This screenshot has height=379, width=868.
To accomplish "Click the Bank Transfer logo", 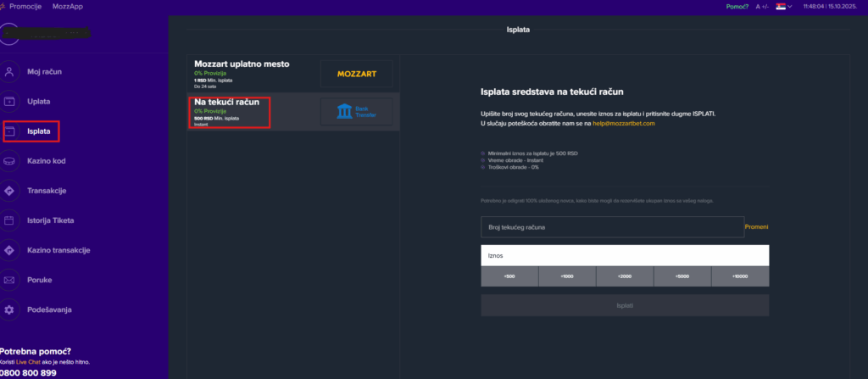I will point(356,112).
